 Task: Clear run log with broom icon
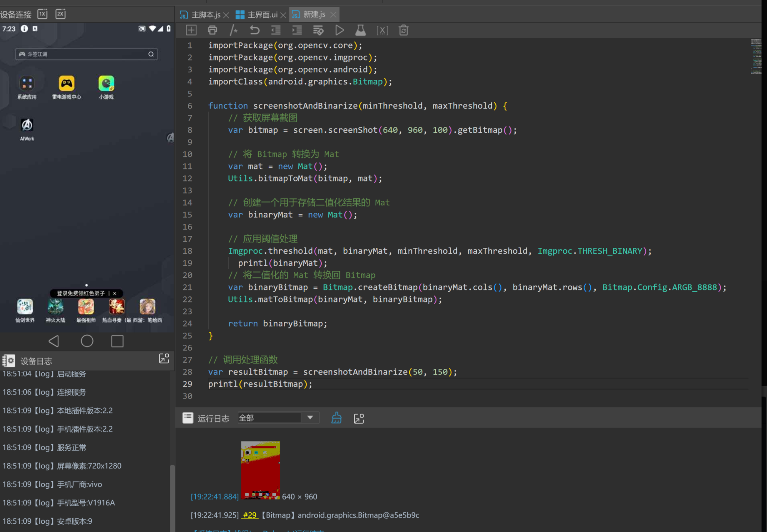[336, 418]
